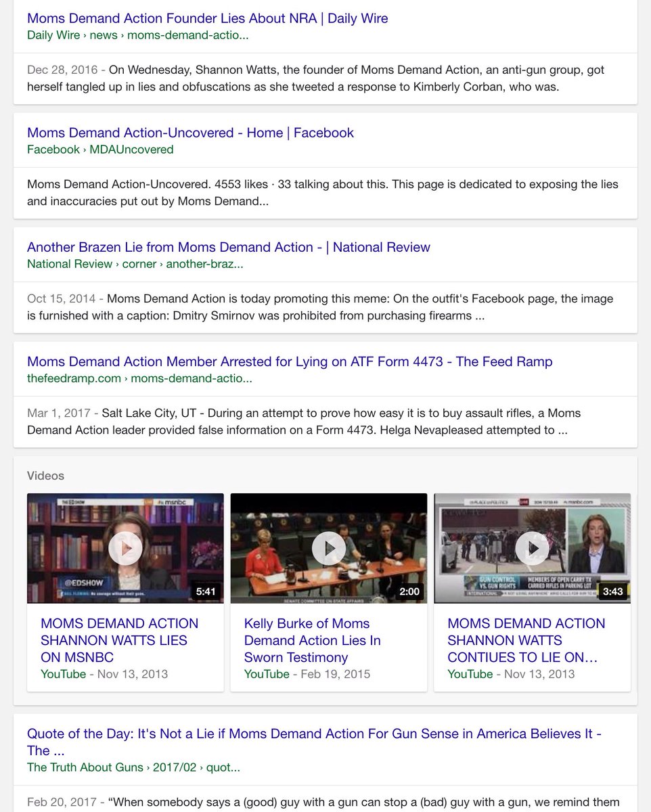Viewport: 651px width, 812px height.
Task: Open 'Arrested for Lying on ATF Form 4473' result
Action: click(x=290, y=361)
